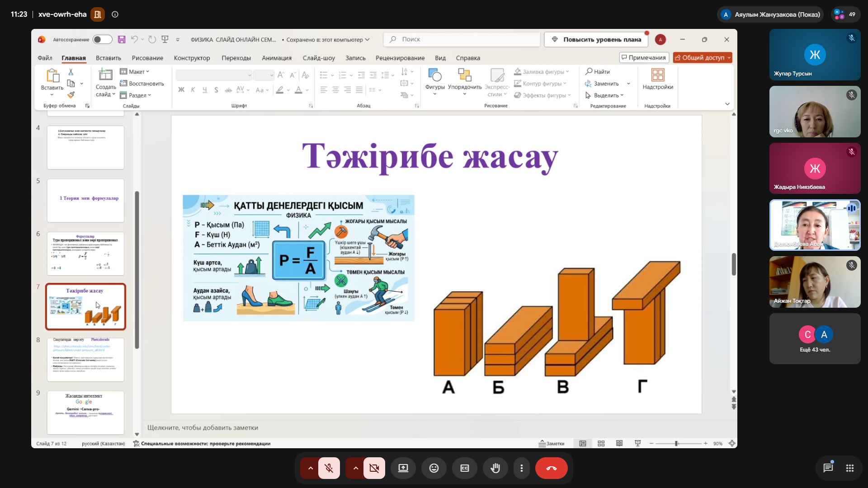Click the Redo arrow icon
The image size is (868, 488).
click(x=152, y=40)
